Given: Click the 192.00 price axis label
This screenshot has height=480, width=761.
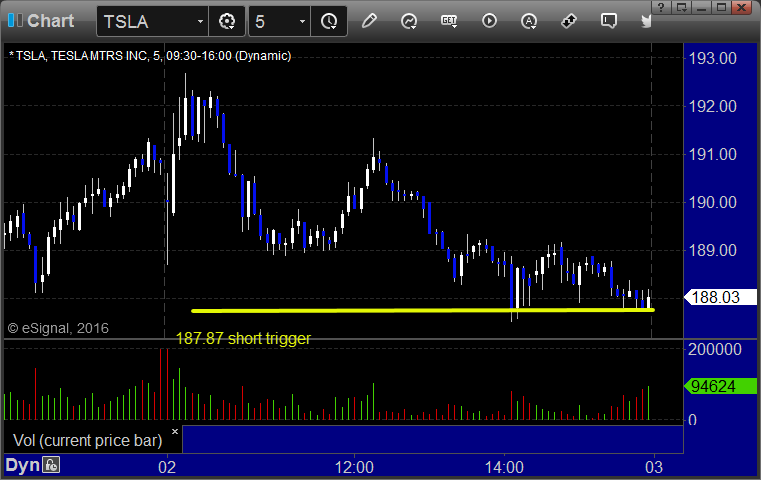Looking at the screenshot, I should pos(712,106).
